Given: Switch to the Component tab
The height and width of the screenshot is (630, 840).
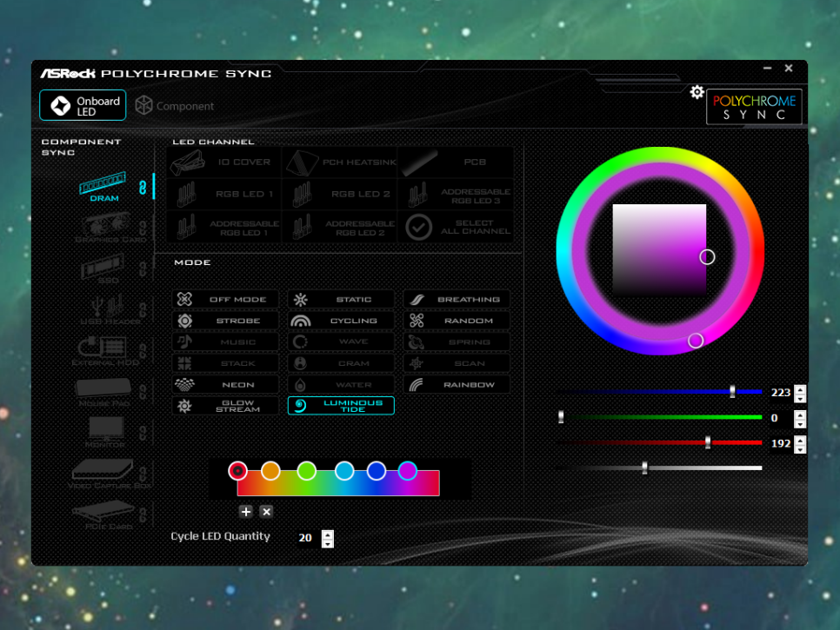Looking at the screenshot, I should click(x=174, y=106).
